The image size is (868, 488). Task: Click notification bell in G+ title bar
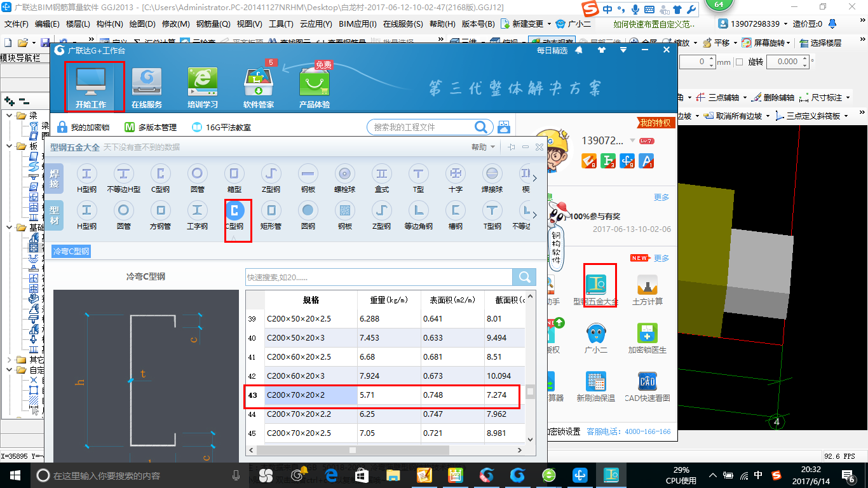[579, 50]
